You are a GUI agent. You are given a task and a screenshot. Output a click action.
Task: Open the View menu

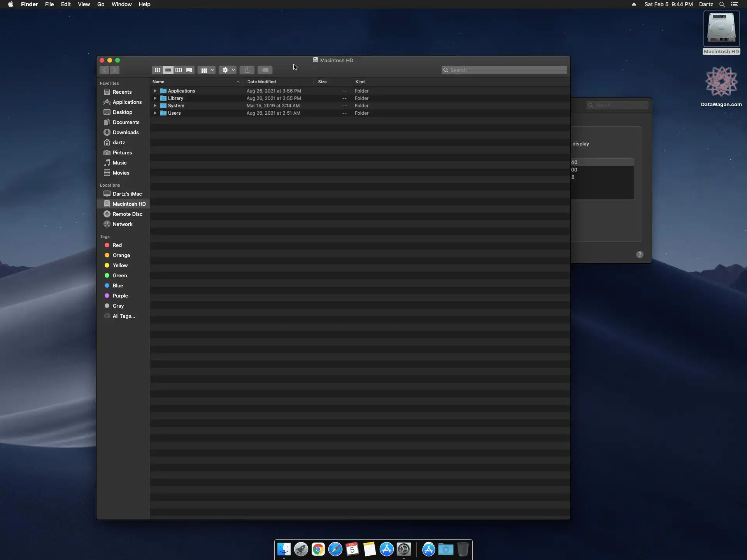coord(84,4)
